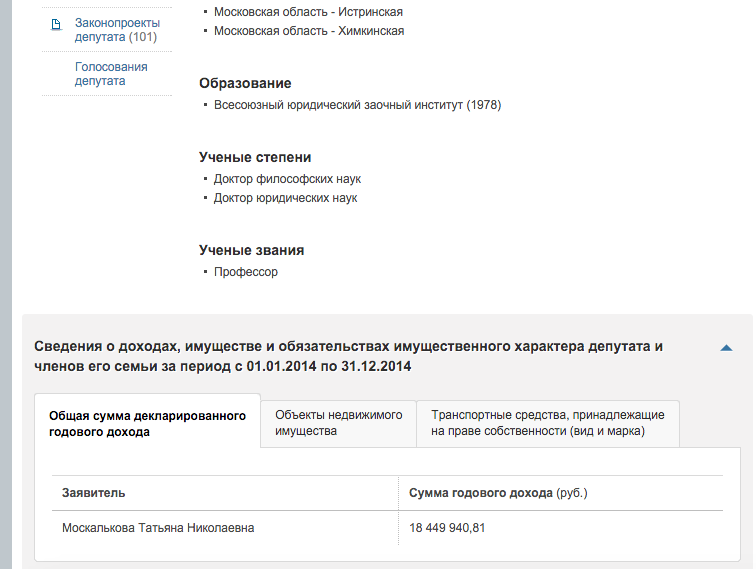Collapse the income declaration section arrow

tap(726, 348)
